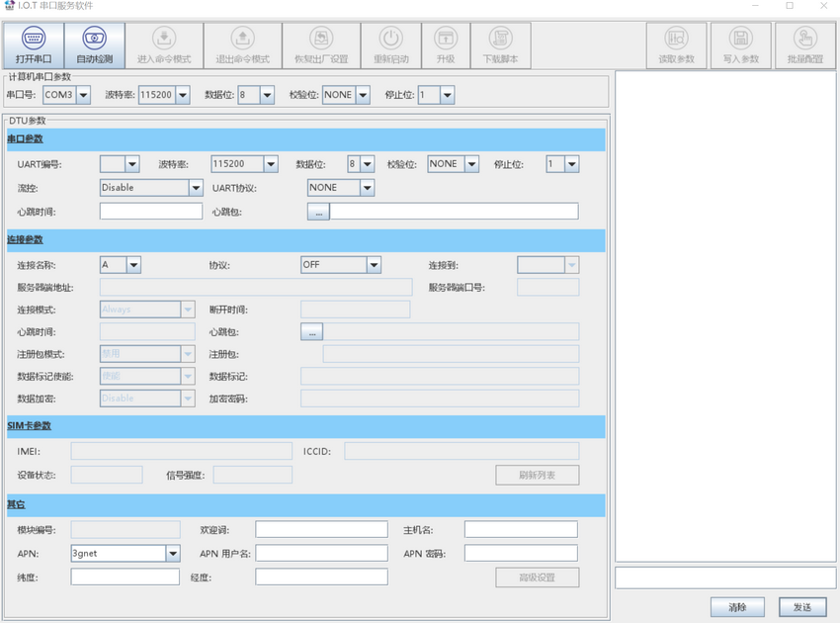The width and height of the screenshot is (840, 623).
Task: Expand the computer baud rate 115200 dropdown
Action: pos(184,96)
